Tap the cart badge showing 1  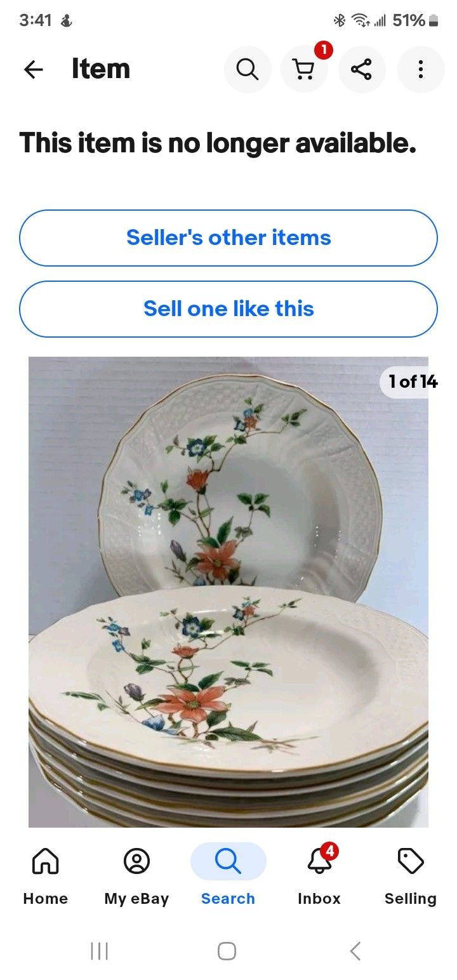(324, 50)
